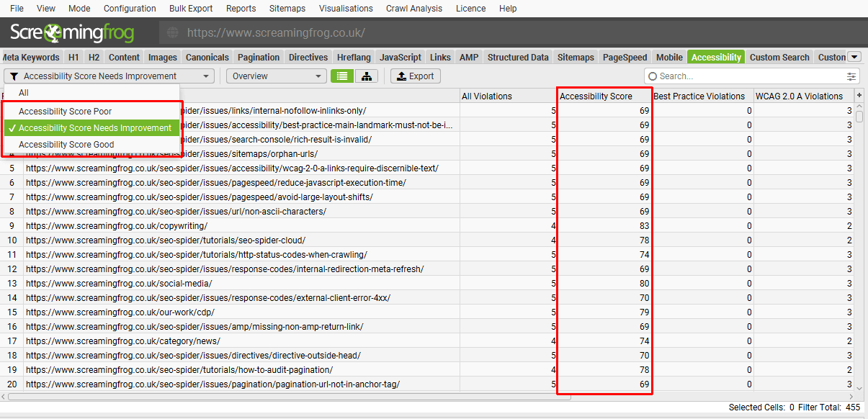
Task: Switch to the Content tab
Action: click(124, 58)
